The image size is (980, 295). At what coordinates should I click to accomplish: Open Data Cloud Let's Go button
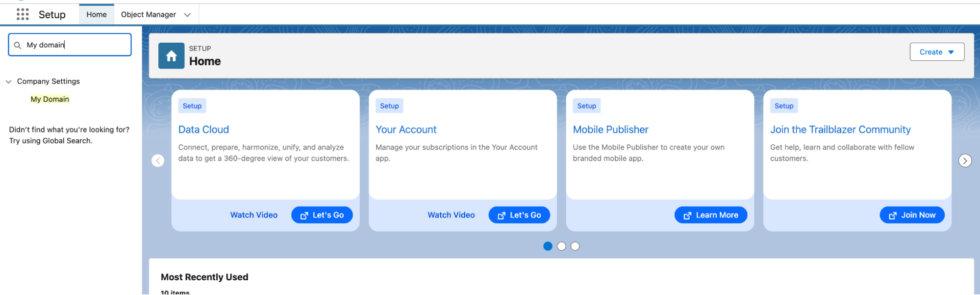pos(322,215)
